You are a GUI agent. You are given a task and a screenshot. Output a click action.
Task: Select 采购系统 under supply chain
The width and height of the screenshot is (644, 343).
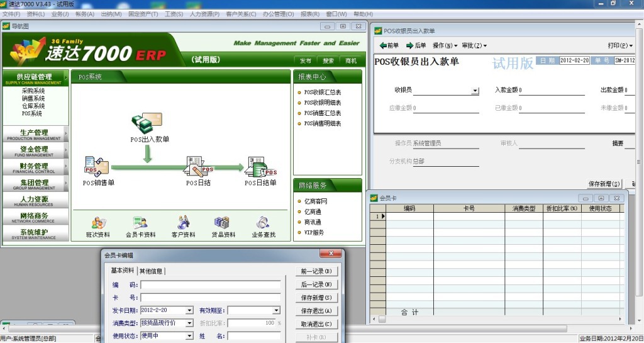33,91
